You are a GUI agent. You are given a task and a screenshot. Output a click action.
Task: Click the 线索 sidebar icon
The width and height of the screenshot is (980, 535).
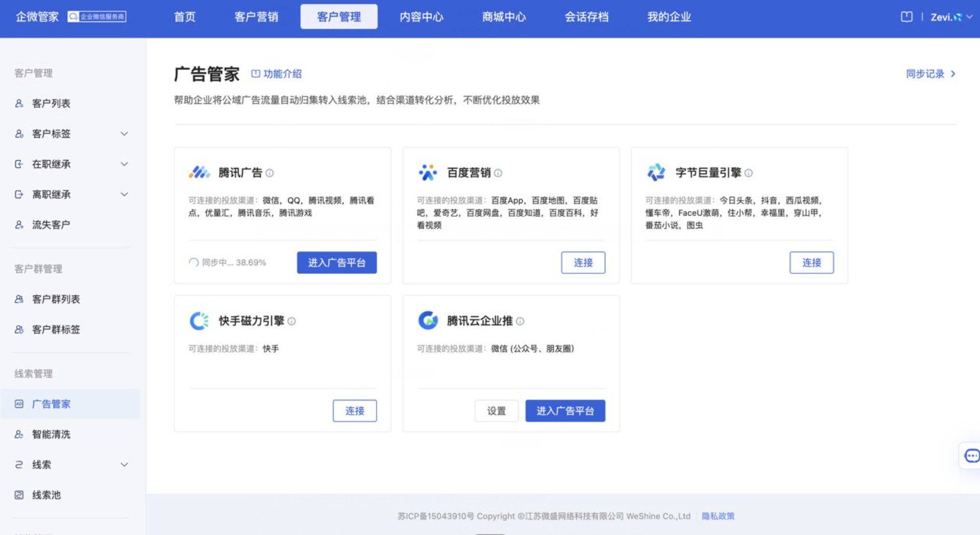(x=19, y=465)
